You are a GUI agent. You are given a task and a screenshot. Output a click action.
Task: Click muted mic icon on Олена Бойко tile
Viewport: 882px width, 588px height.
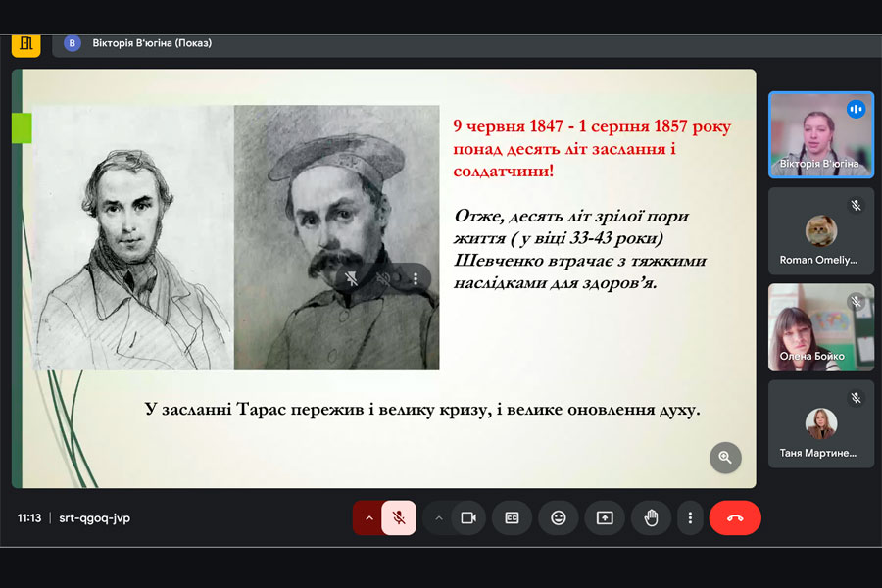point(857,302)
